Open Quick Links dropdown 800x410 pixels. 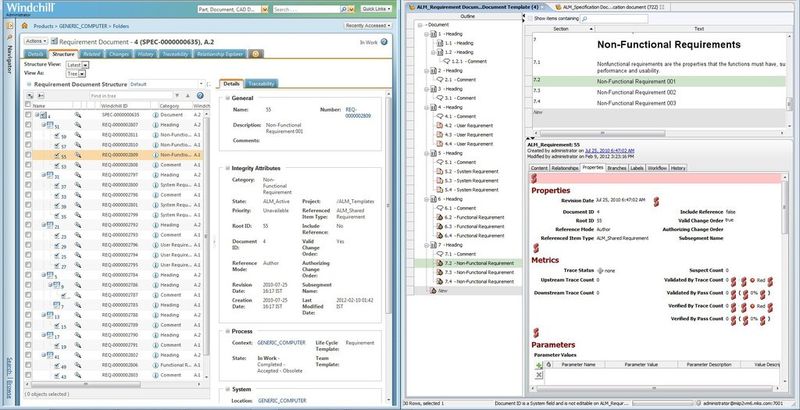pos(377,9)
